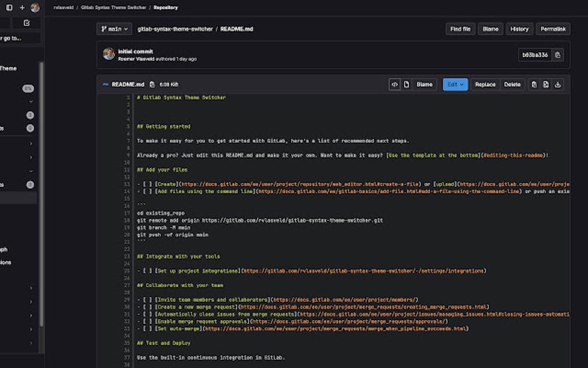This screenshot has width=588, height=368.
Task: Click the plus create-new icon
Action: (x=22, y=7)
